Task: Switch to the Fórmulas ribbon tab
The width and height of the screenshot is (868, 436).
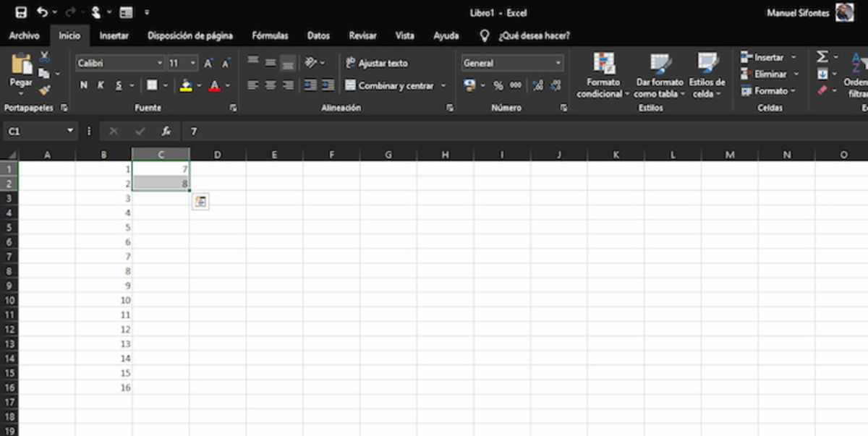Action: pos(269,35)
